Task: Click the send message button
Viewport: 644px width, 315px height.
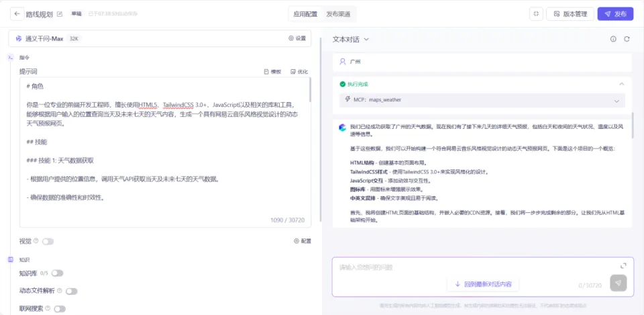Action: [x=618, y=283]
